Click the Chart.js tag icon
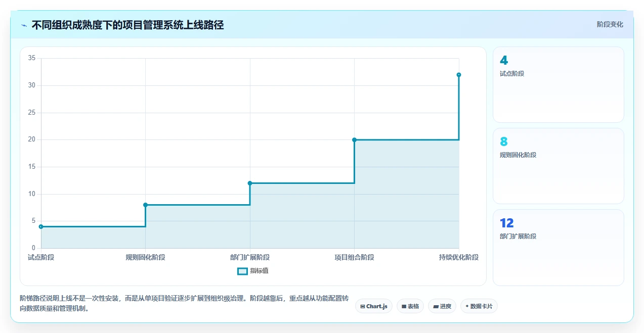644x333 pixels. tap(363, 306)
